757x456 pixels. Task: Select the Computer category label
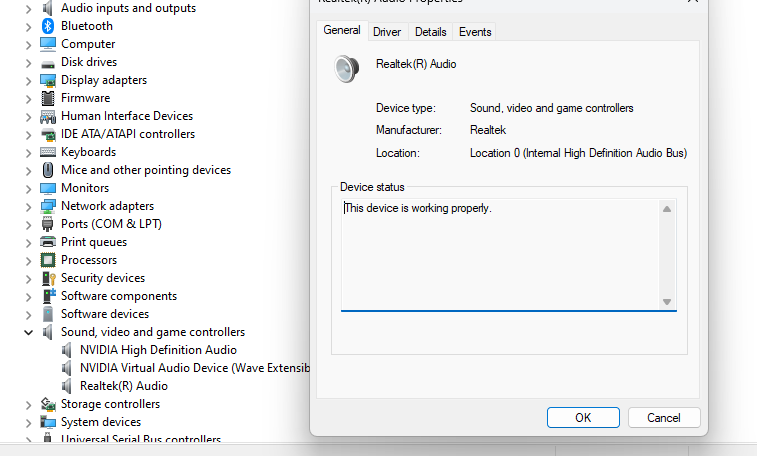click(x=88, y=44)
